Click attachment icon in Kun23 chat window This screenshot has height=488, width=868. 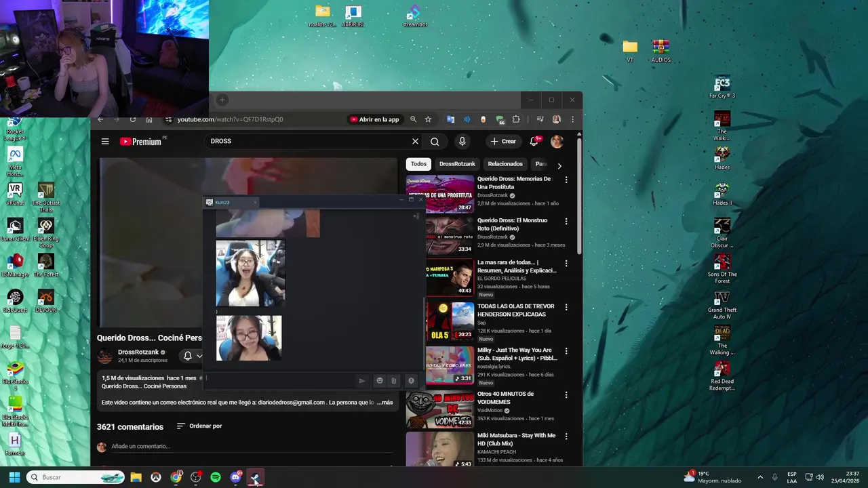393,381
